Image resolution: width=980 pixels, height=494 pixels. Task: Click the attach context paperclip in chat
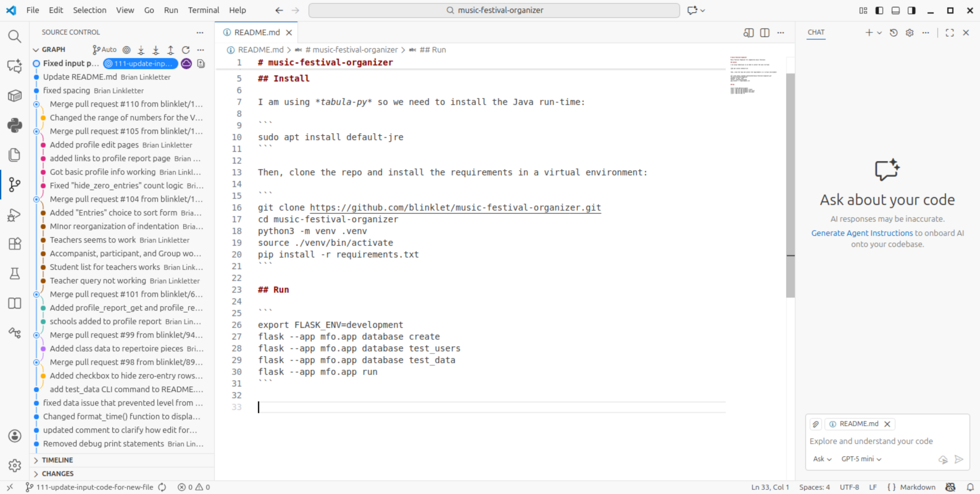816,424
